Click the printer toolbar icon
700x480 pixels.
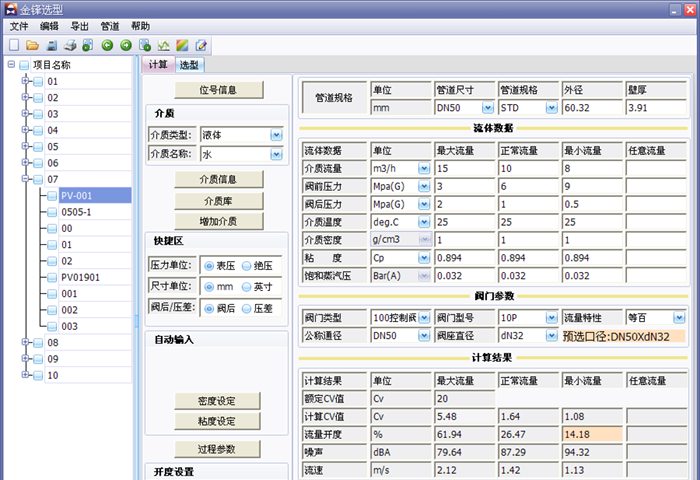click(70, 45)
